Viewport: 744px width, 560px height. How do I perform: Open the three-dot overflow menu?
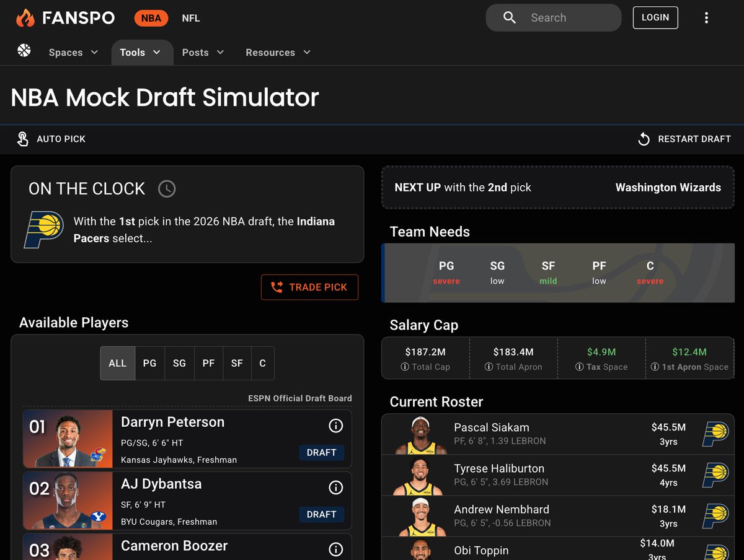point(706,17)
